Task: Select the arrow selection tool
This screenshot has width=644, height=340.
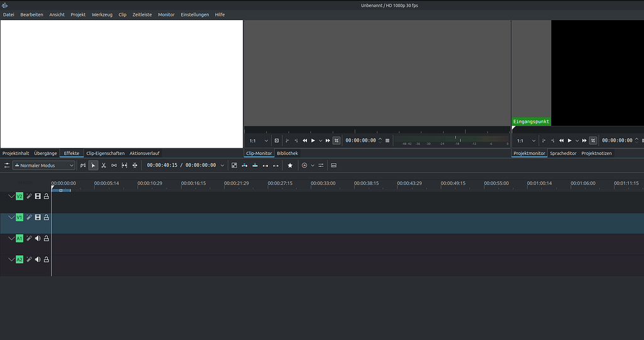Action: click(93, 166)
